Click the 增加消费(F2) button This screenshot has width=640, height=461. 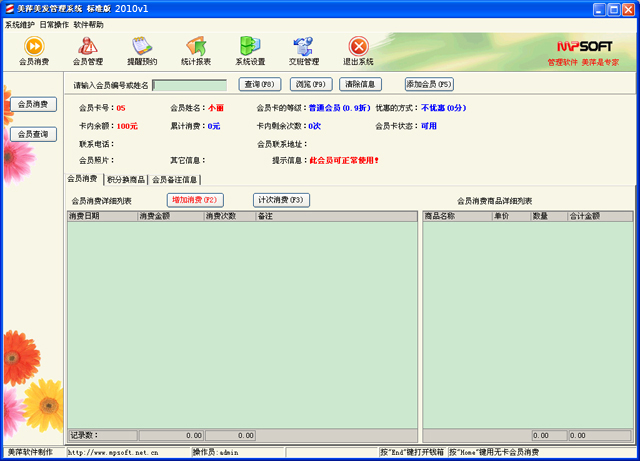[x=195, y=200]
